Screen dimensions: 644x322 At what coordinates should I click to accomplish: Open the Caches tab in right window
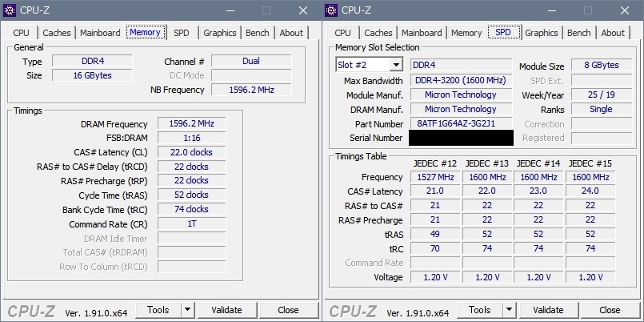pos(378,33)
